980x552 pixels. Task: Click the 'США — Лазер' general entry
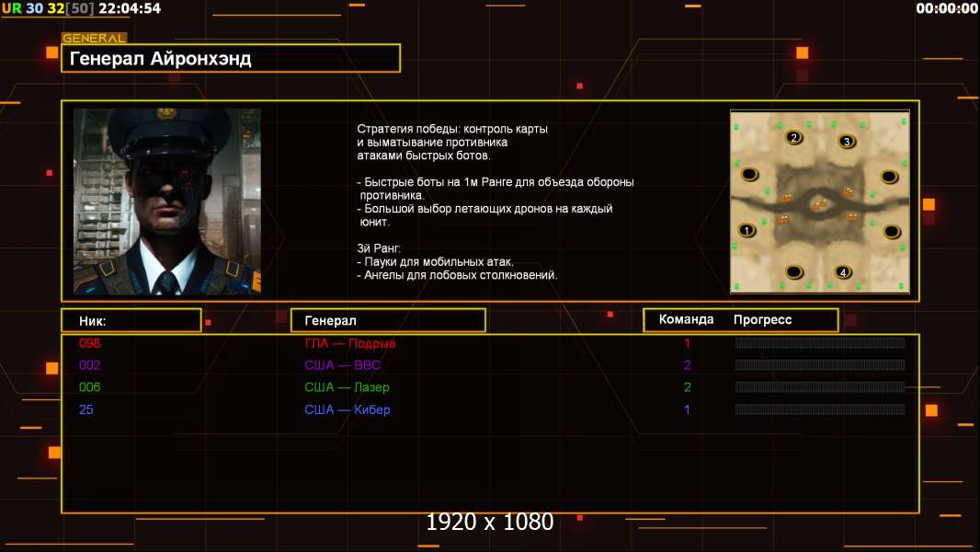tap(347, 387)
